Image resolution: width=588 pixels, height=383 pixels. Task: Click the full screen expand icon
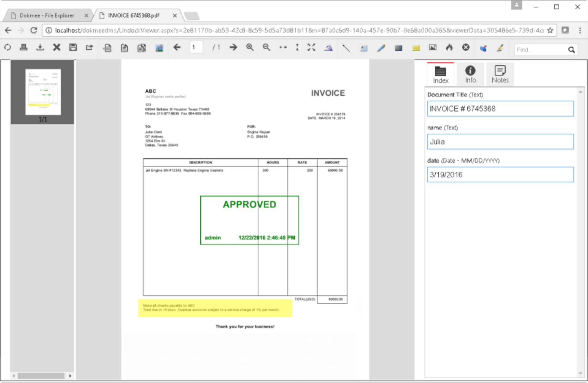pyautogui.click(x=311, y=48)
